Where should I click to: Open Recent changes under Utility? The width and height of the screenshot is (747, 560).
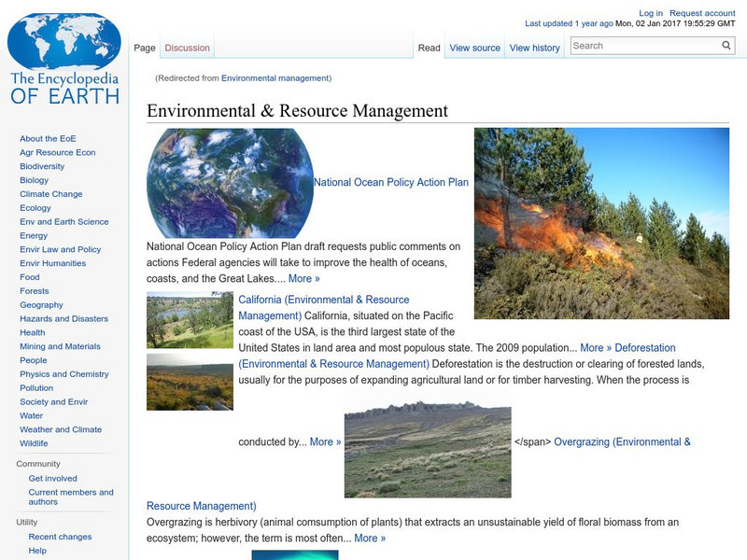60,537
